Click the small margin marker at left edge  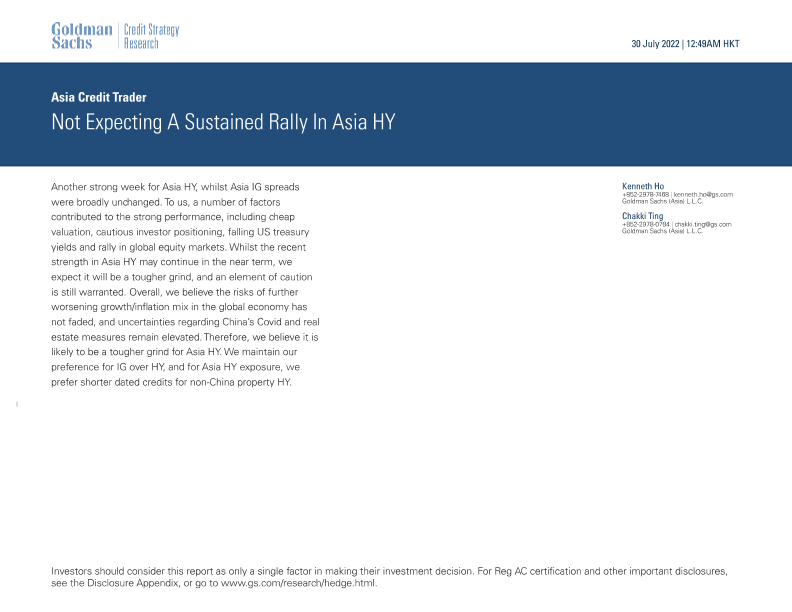pyautogui.click(x=18, y=404)
